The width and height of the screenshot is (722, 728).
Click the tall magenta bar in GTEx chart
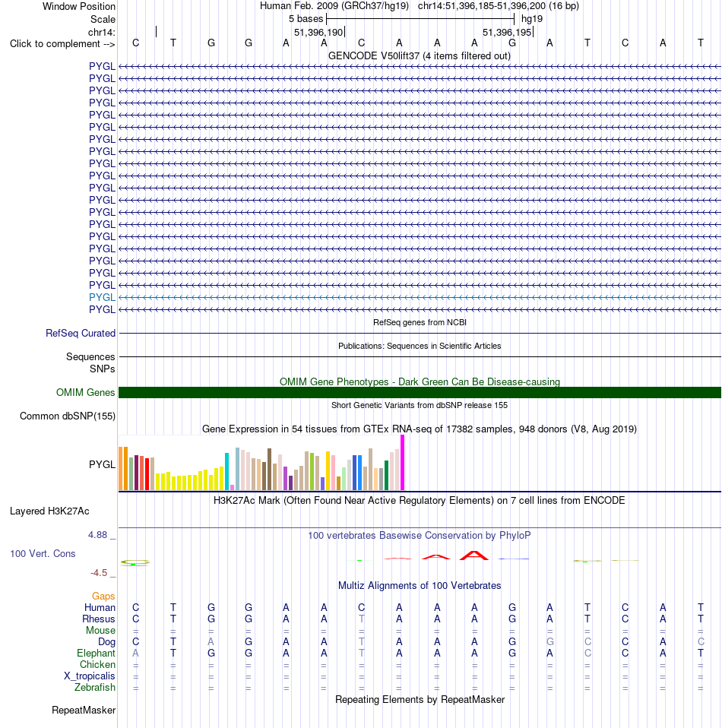[403, 463]
